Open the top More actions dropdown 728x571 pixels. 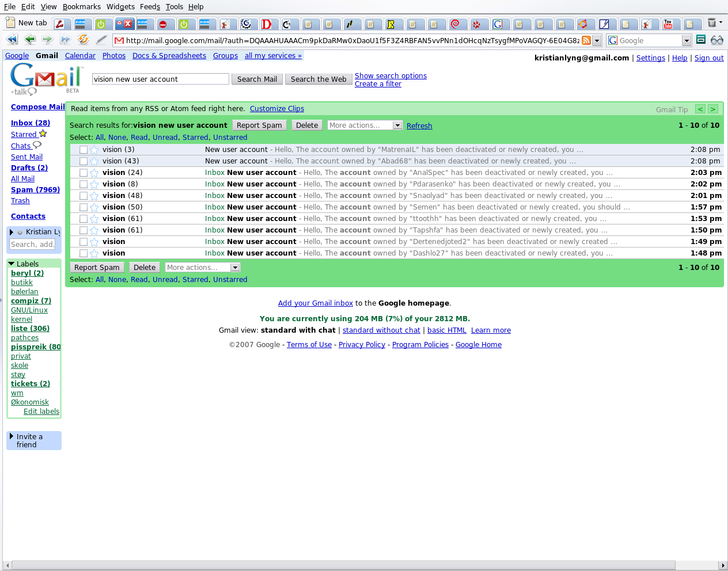[365, 125]
